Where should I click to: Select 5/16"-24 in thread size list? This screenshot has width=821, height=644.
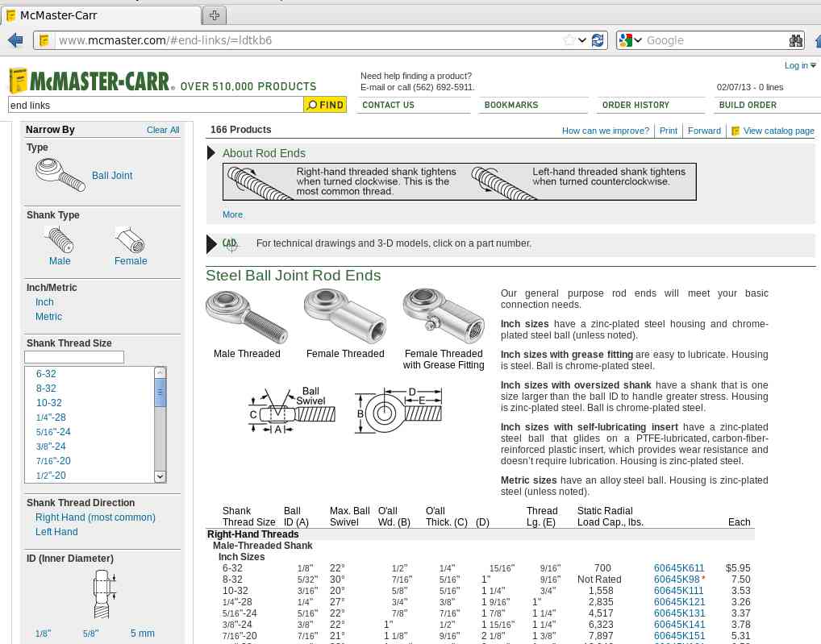[53, 431]
